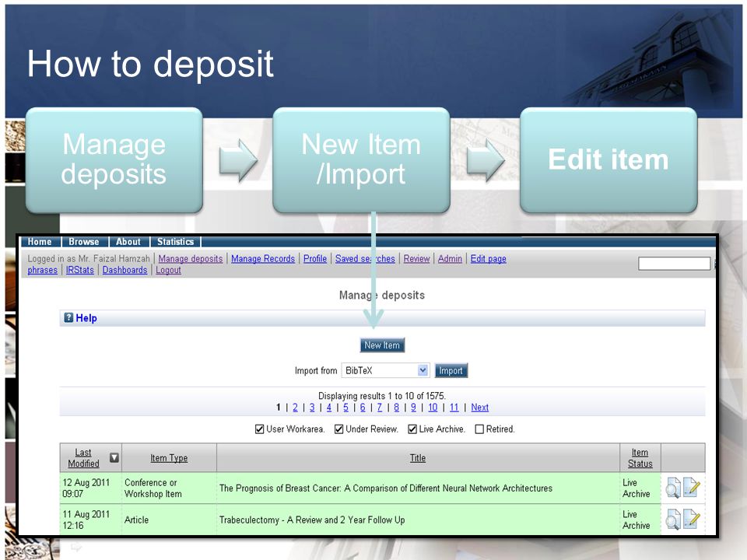Go to results page 3
Screen dimensions: 747x560
click(x=312, y=408)
